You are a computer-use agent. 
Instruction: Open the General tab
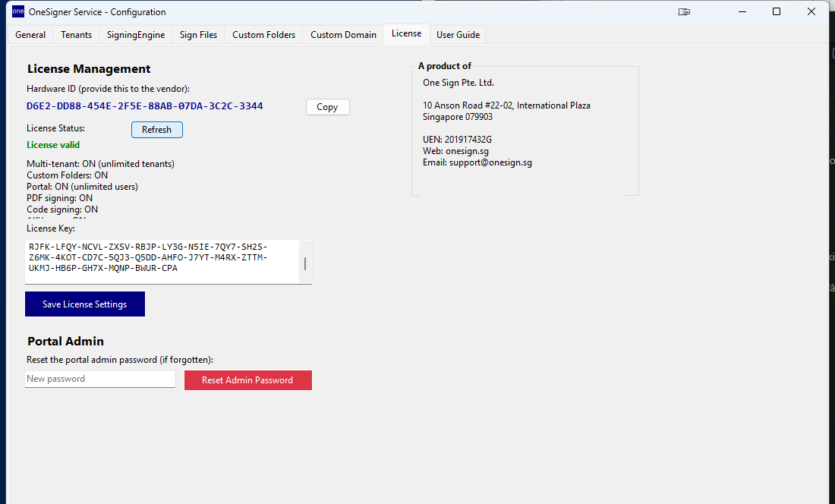pos(30,35)
